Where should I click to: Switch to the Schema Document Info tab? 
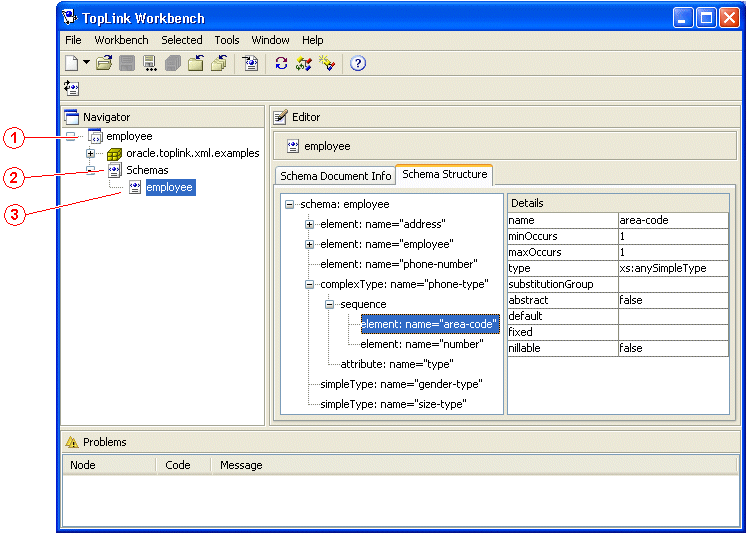pyautogui.click(x=335, y=176)
